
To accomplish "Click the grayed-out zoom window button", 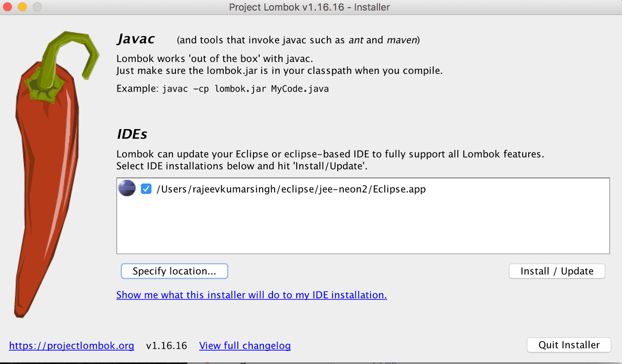I will coord(38,7).
